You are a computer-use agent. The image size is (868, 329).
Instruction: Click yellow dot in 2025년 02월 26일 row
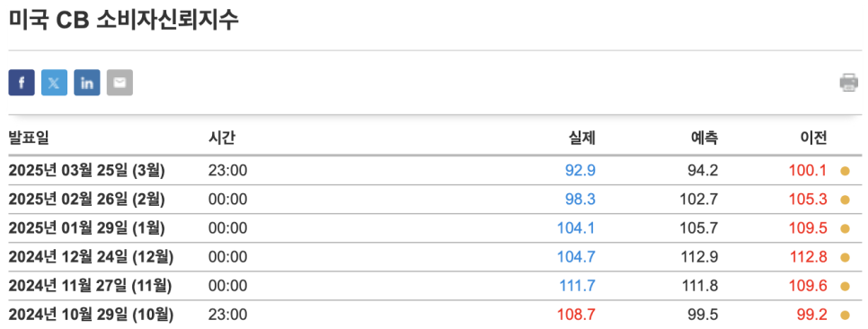tap(845, 200)
